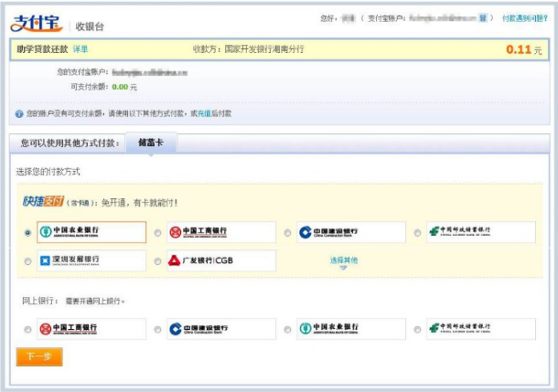The height and width of the screenshot is (392, 558).
Task: Click the Shenzhen Development Bank logo
Action: [x=91, y=260]
